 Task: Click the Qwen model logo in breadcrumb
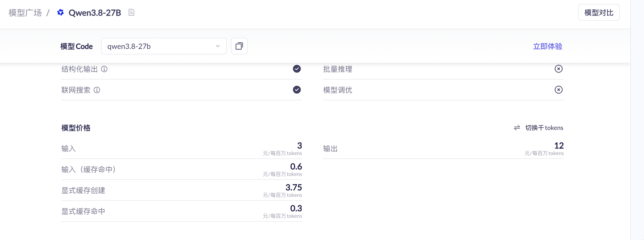60,12
